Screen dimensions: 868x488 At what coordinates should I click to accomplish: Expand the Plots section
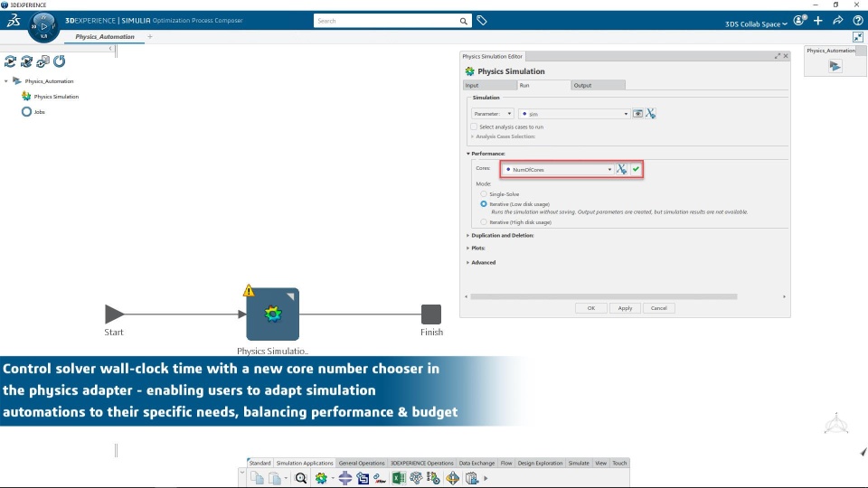[467, 249]
